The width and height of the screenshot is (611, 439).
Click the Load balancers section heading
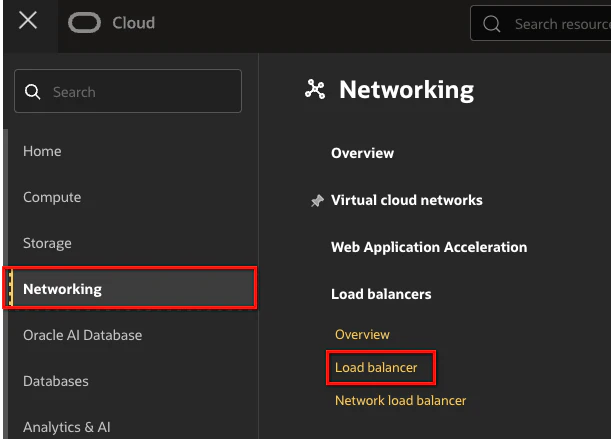381,294
